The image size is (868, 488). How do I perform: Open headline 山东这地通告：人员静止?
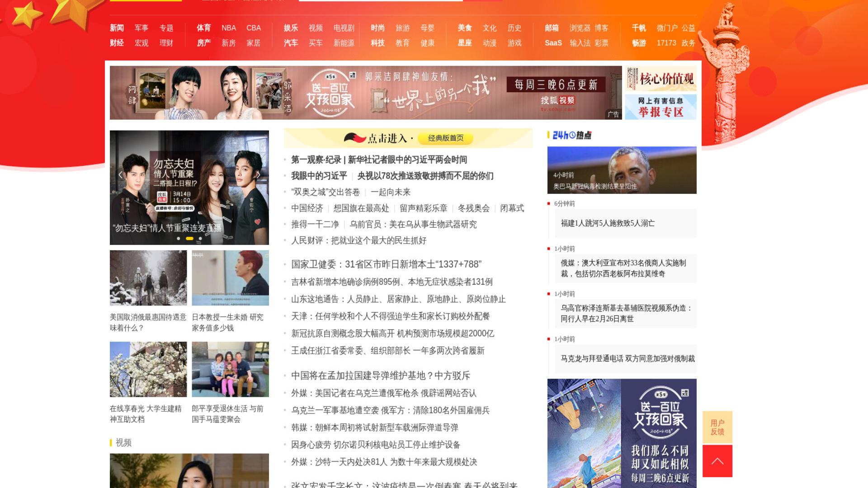(398, 299)
